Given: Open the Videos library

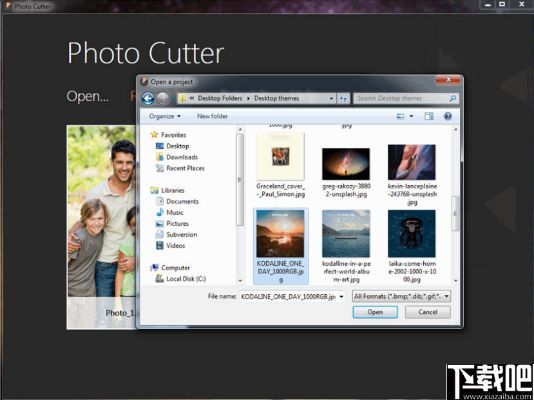Looking at the screenshot, I should click(176, 245).
